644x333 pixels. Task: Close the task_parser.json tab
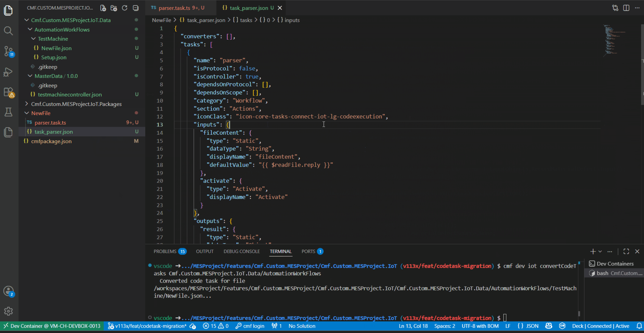280,8
